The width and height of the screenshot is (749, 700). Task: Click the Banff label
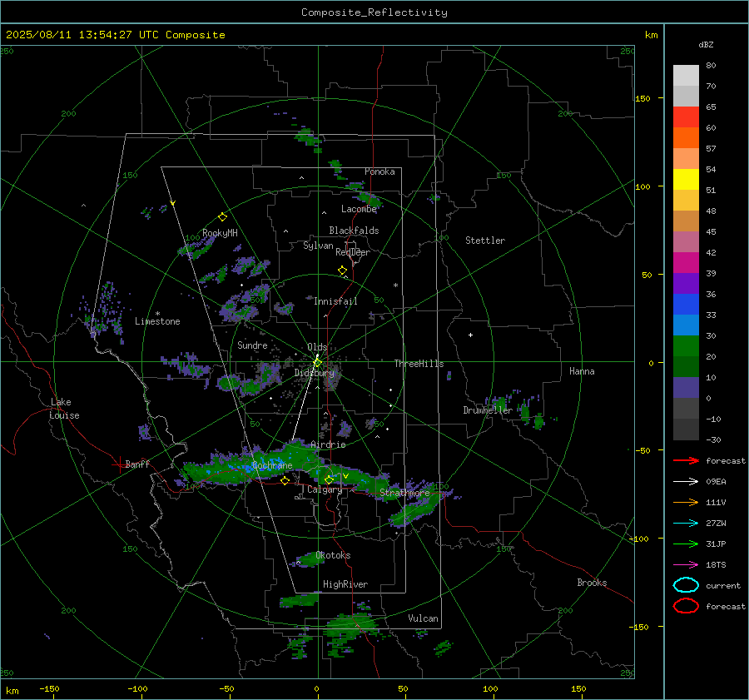tap(137, 464)
